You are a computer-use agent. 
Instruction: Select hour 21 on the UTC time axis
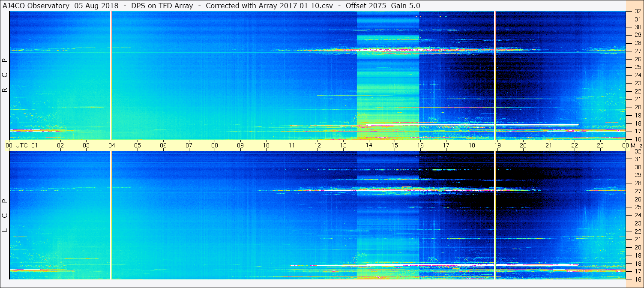549,145
